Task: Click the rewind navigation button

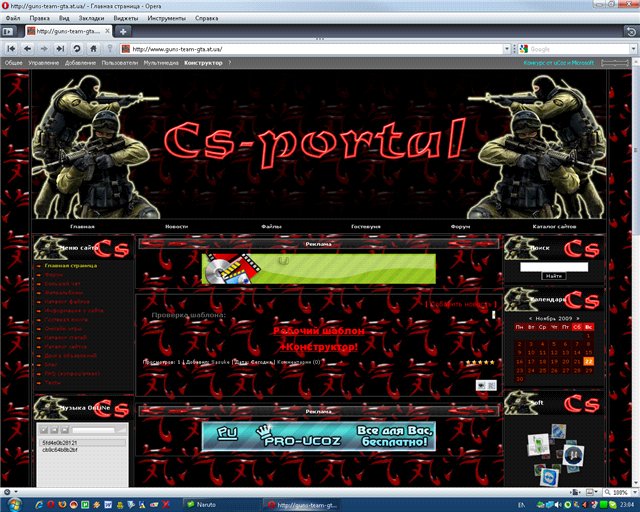Action: click(x=11, y=48)
